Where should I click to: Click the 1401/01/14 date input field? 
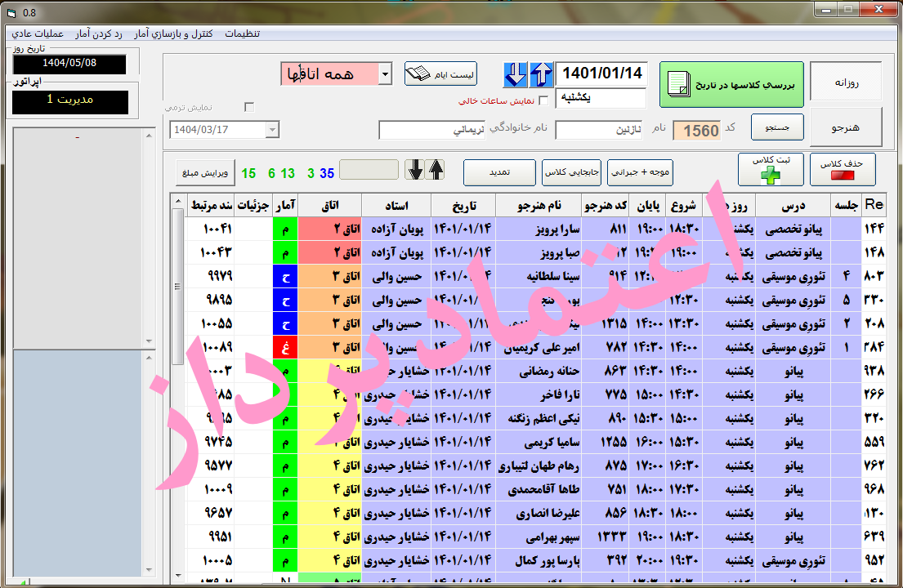pos(601,73)
